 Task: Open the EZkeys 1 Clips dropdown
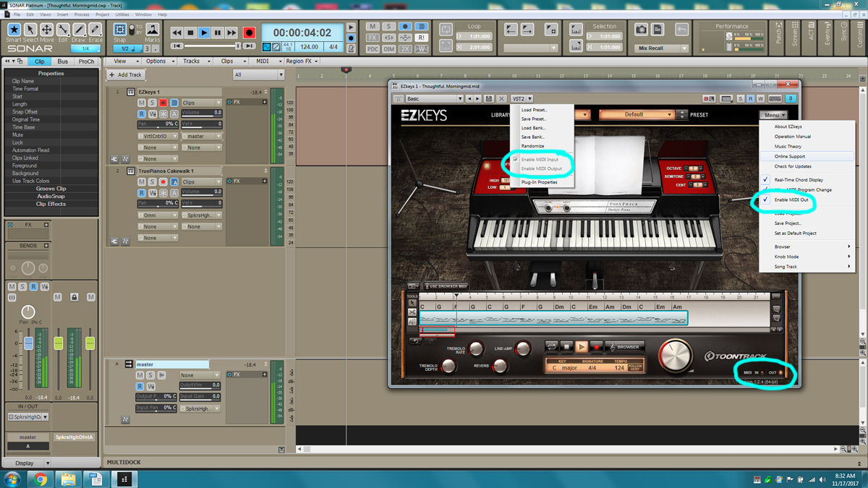[201, 103]
